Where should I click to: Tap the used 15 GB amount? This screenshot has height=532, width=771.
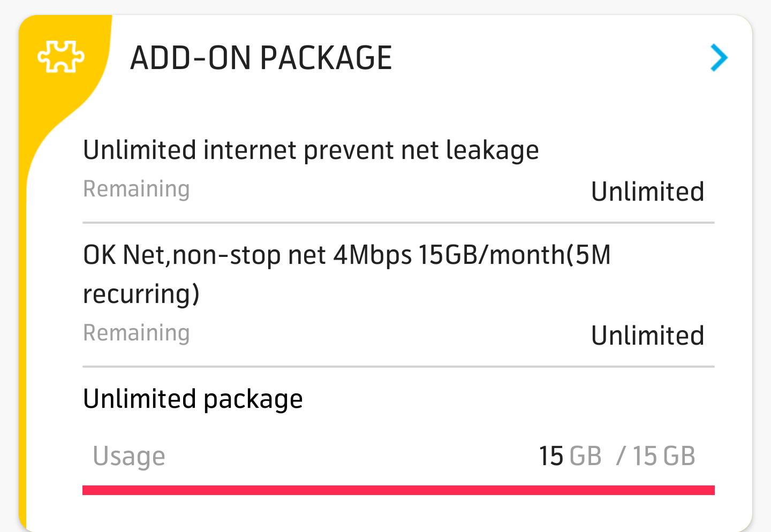click(570, 456)
